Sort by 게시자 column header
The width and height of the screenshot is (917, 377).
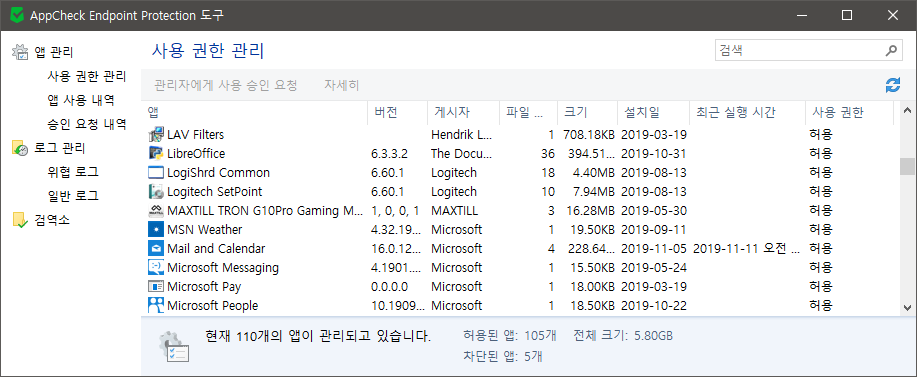click(463, 113)
